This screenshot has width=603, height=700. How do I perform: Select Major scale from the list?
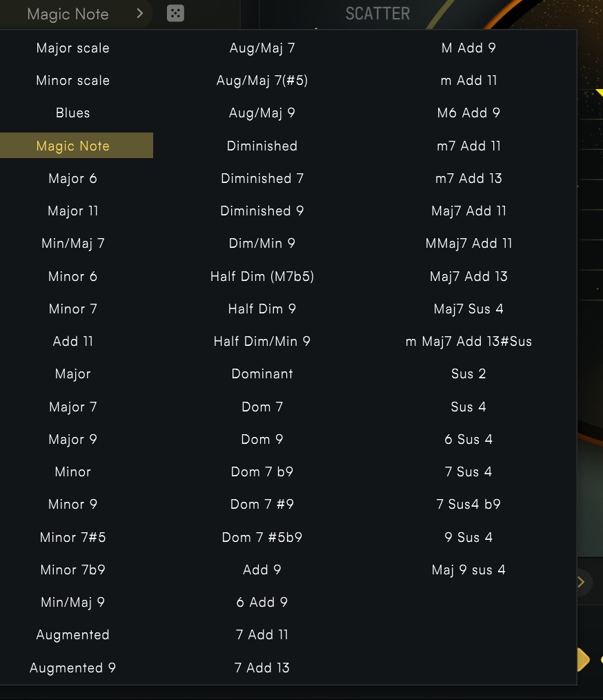tap(72, 48)
